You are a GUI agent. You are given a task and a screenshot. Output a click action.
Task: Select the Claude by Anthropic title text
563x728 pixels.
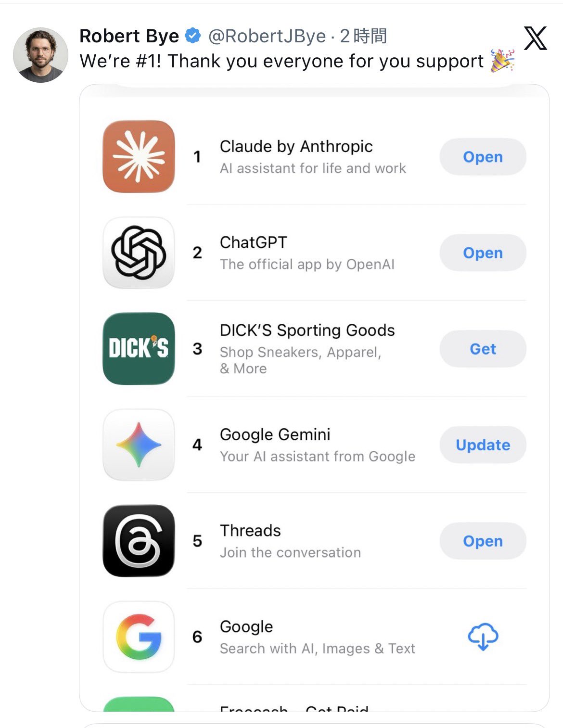coord(296,146)
